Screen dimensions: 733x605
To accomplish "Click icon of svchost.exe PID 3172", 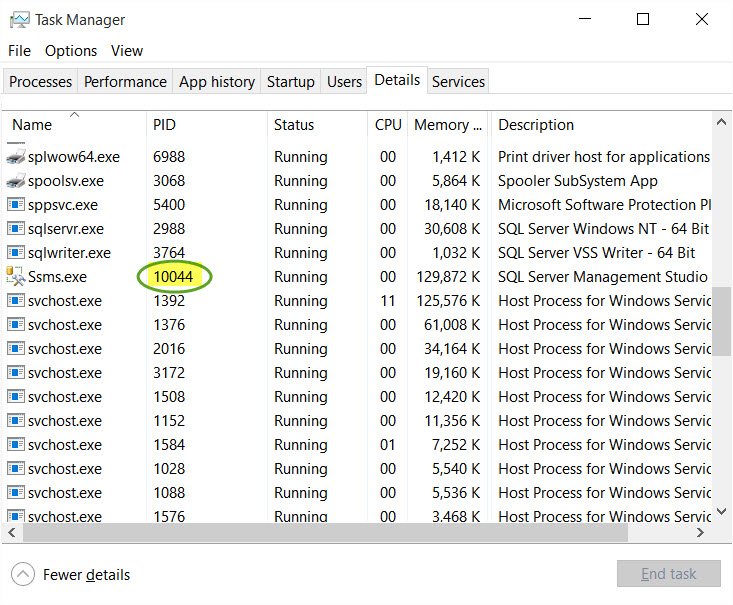I will (x=15, y=372).
